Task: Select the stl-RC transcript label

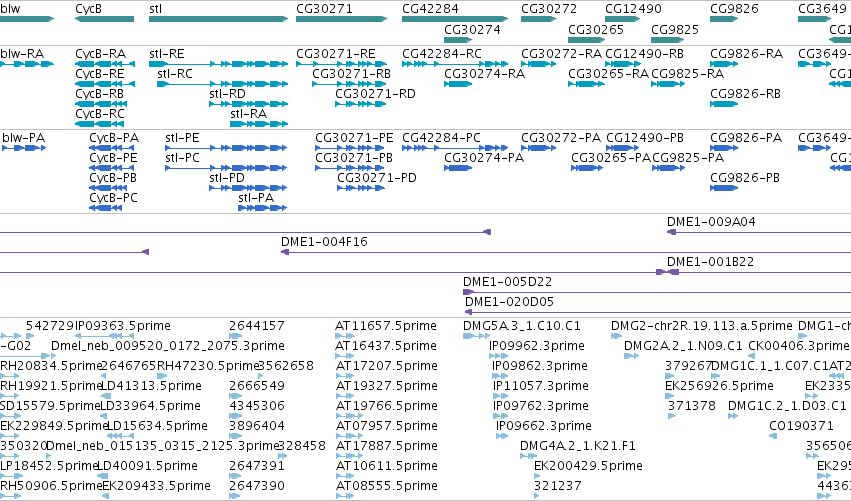Action: [x=175, y=74]
